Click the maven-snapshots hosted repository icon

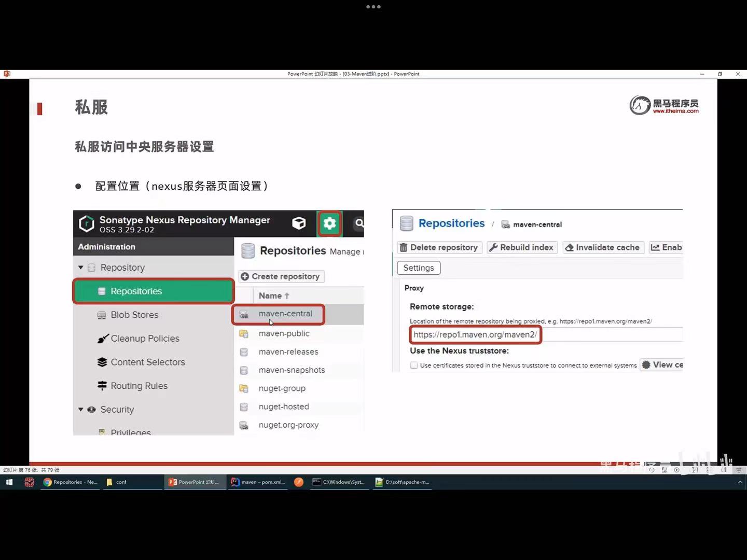244,370
